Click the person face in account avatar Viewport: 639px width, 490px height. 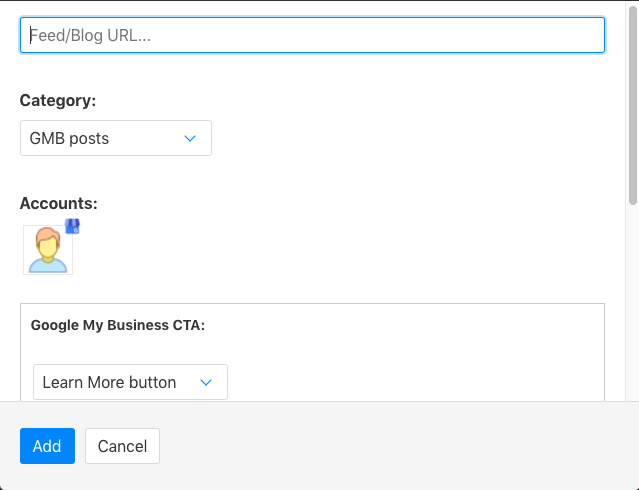click(x=47, y=244)
